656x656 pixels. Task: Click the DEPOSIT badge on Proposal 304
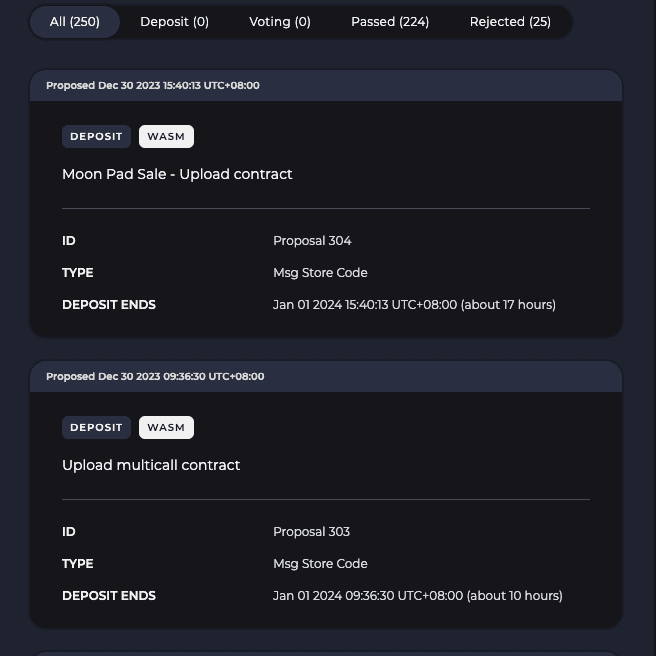(96, 136)
